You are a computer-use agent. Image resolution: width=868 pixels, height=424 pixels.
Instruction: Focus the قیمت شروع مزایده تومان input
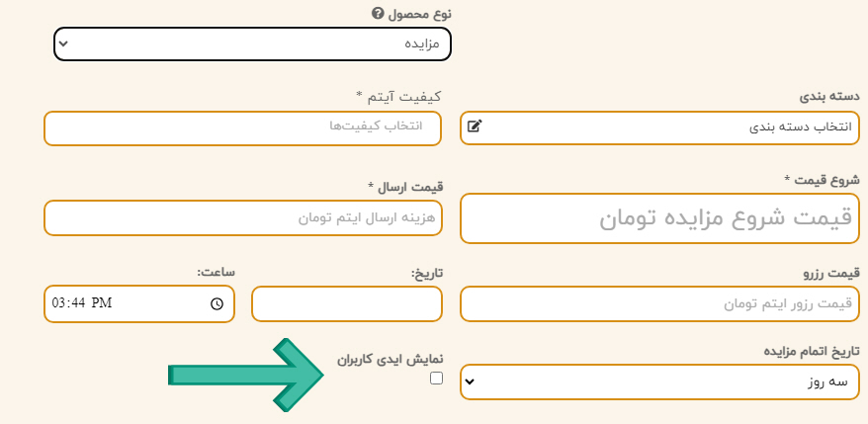659,218
